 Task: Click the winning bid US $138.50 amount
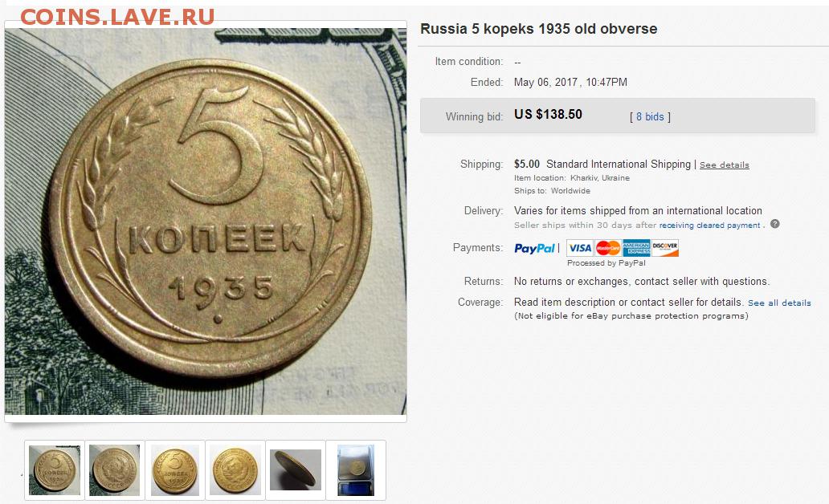tap(548, 115)
